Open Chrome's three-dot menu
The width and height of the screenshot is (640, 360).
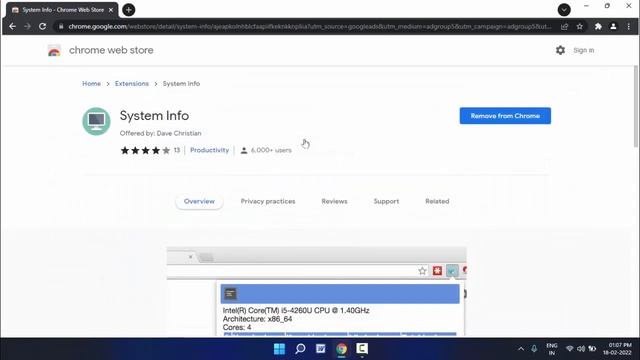click(629, 27)
